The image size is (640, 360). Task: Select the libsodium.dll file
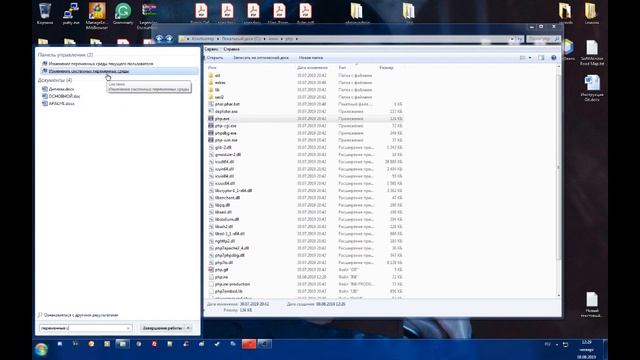[227, 220]
